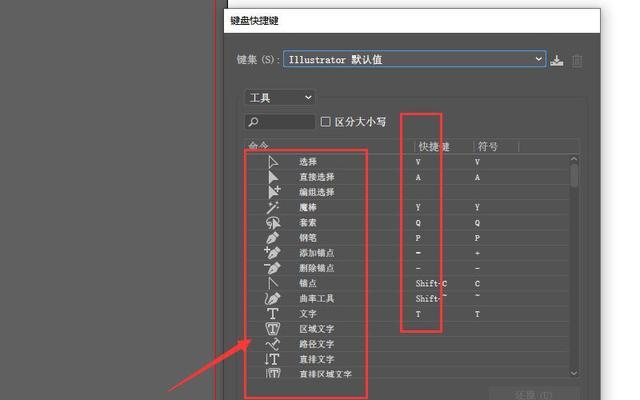The image size is (640, 400).
Task: Click the Anchor Point tool icon
Action: (273, 283)
